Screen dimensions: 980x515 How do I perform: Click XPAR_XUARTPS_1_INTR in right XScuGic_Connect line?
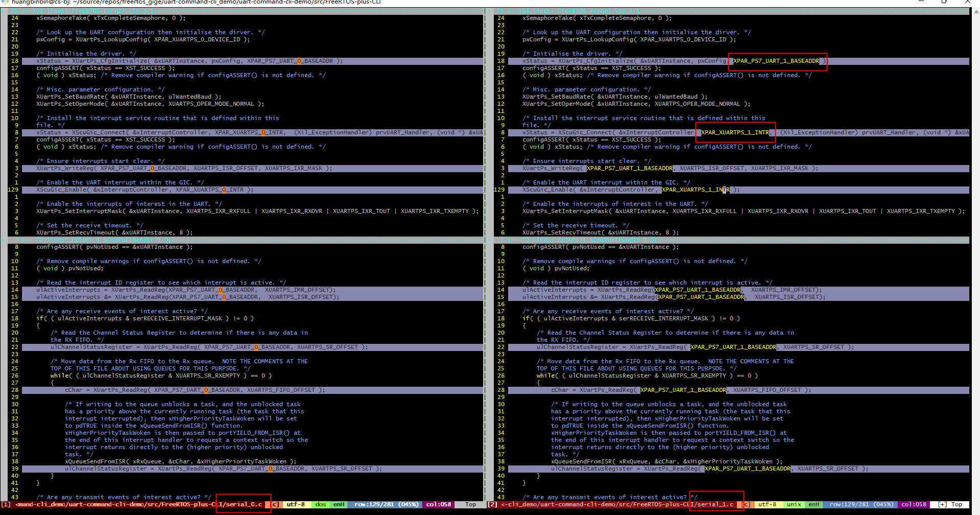click(735, 132)
